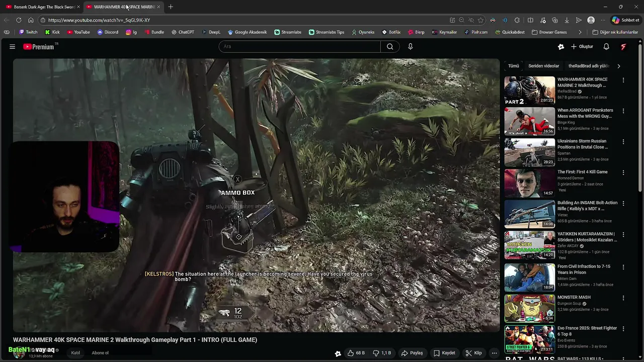Click the search magnifier button

click(390, 46)
